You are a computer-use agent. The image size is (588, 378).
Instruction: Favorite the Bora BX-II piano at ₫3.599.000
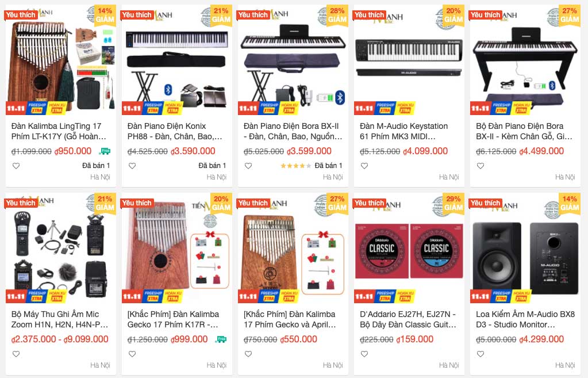(248, 166)
